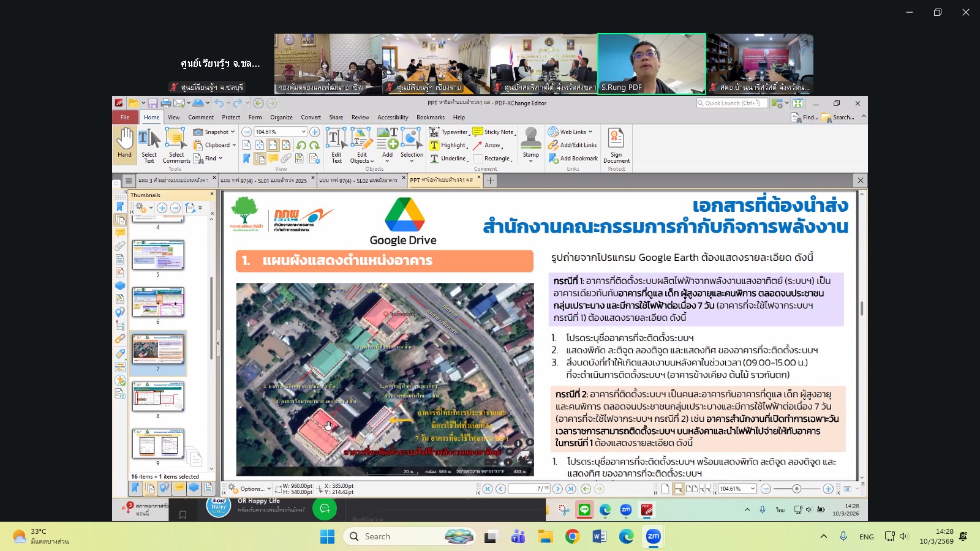Rotate the view counter-clockwise
The image size is (980, 551).
tap(301, 145)
